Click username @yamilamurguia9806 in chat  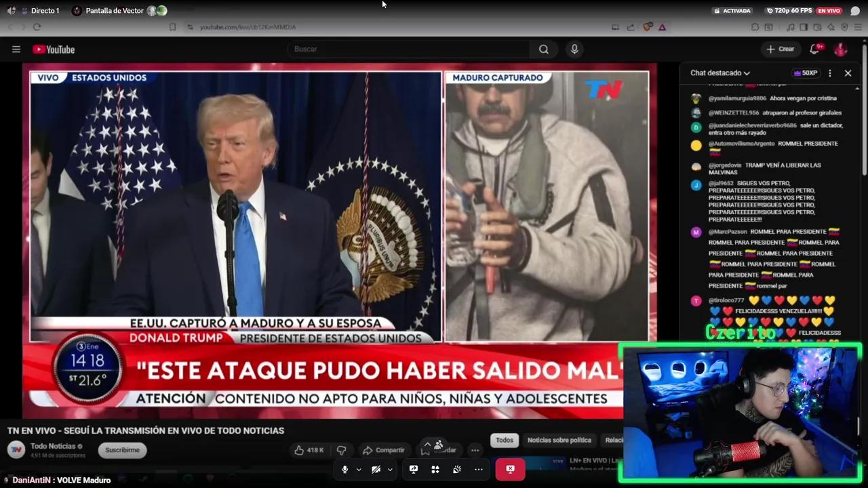tap(737, 98)
